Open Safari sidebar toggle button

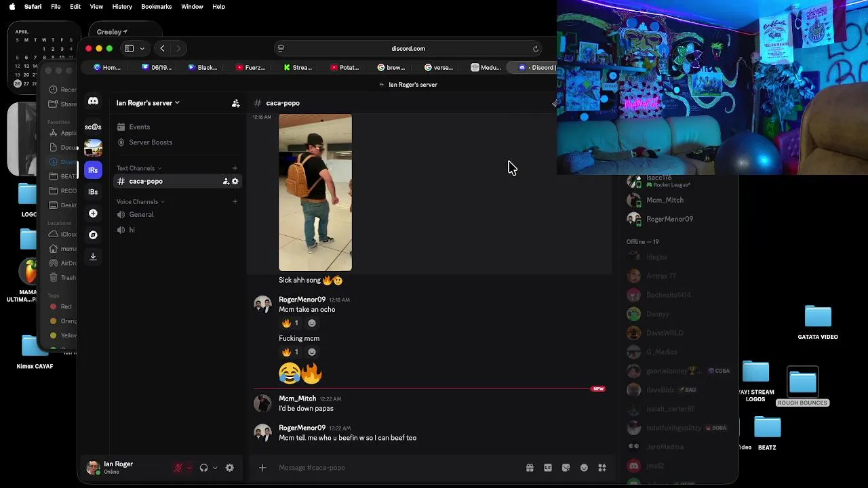coord(129,48)
